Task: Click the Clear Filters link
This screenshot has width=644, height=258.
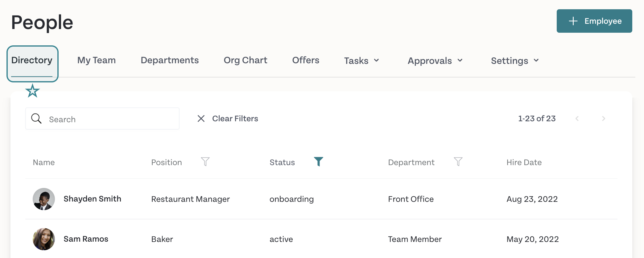Action: [235, 119]
